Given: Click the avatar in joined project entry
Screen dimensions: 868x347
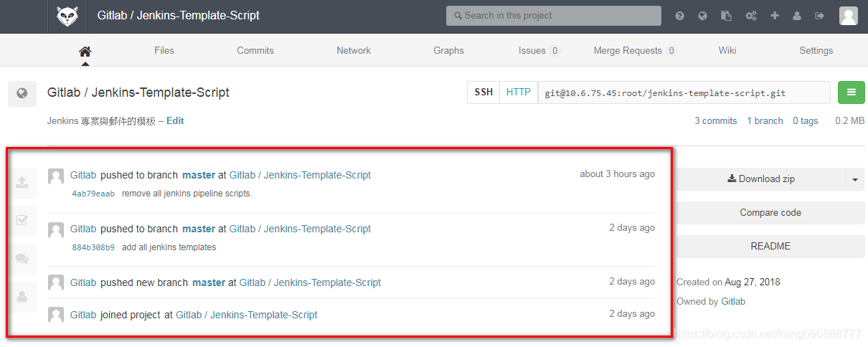Looking at the screenshot, I should click(x=56, y=315).
